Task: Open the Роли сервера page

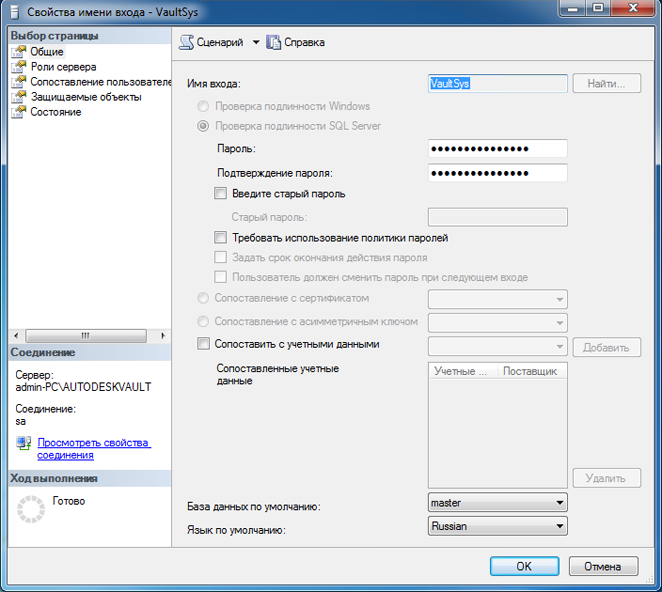Action: [x=63, y=67]
